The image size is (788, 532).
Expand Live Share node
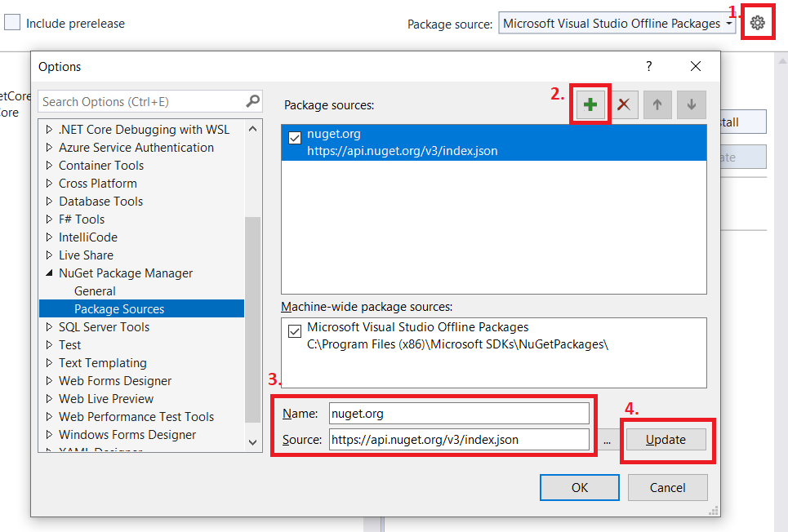click(49, 255)
